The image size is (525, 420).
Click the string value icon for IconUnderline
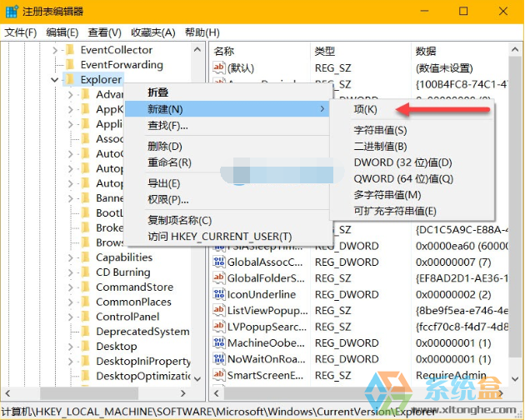pyautogui.click(x=219, y=294)
